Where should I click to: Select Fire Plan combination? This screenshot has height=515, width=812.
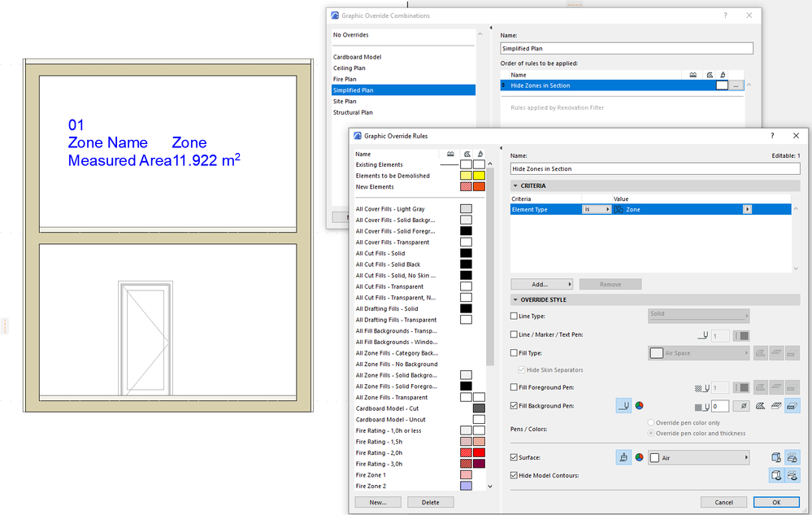pos(345,79)
